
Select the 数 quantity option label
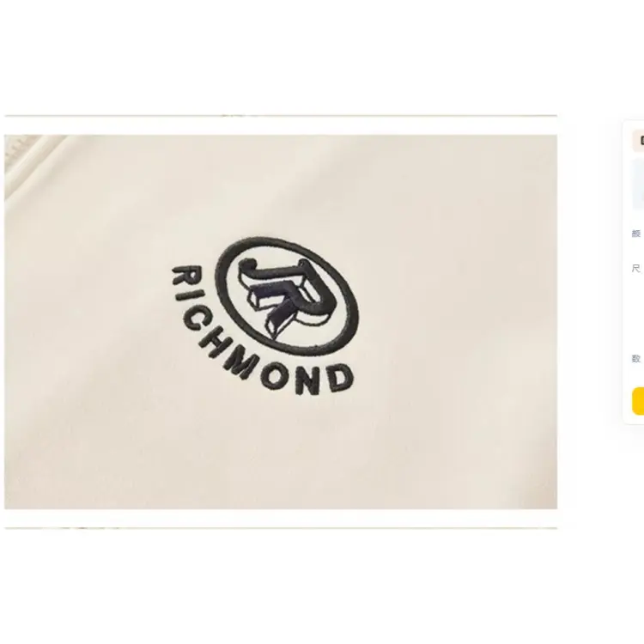(x=636, y=359)
